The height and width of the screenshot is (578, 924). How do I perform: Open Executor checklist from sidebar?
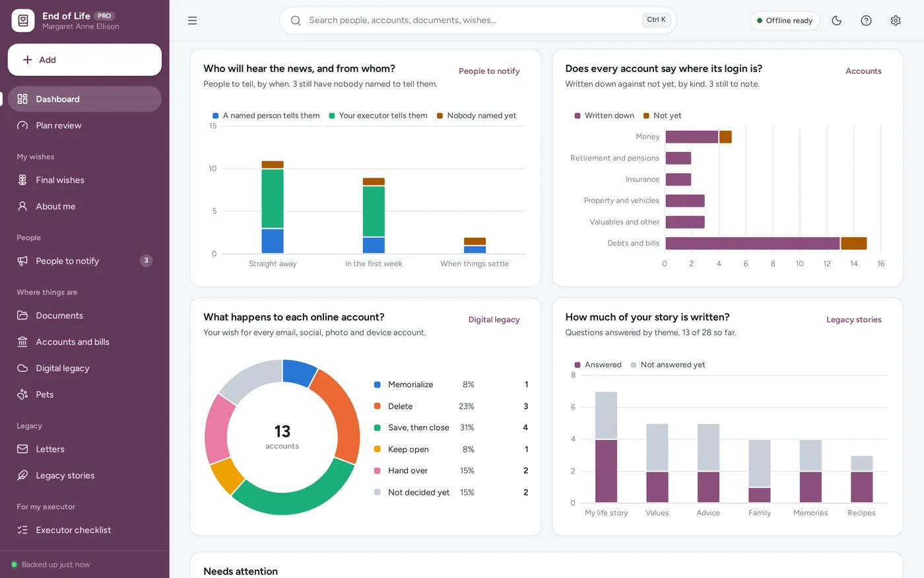[x=84, y=530]
